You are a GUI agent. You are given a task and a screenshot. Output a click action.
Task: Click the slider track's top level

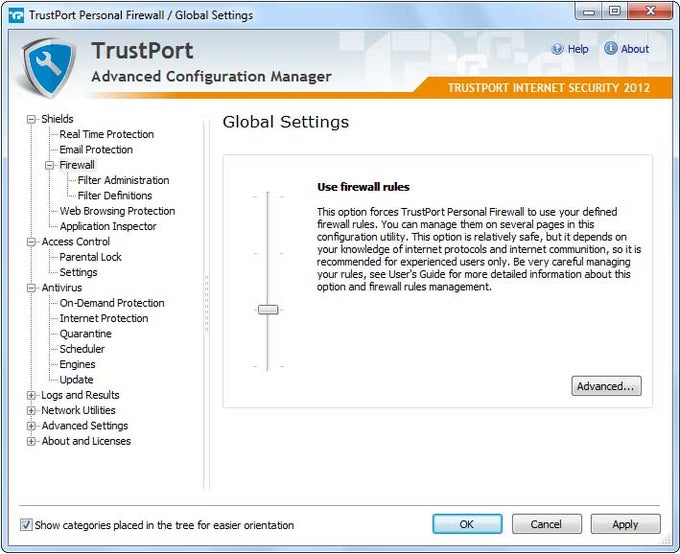268,197
